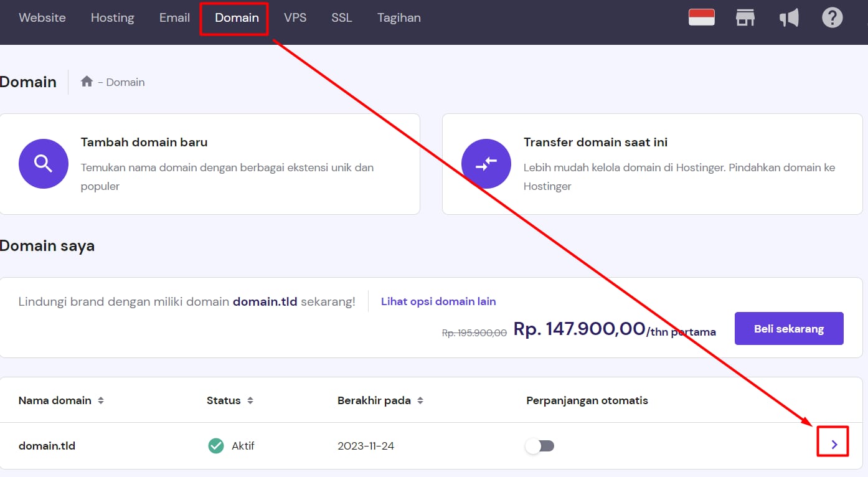Select the Tambah domain baru card
This screenshot has height=477, width=868.
(210, 164)
